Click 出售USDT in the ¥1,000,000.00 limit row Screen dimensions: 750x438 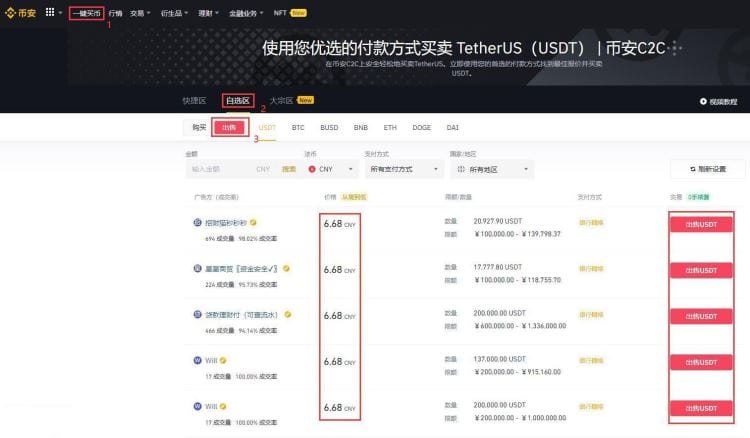coord(701,408)
